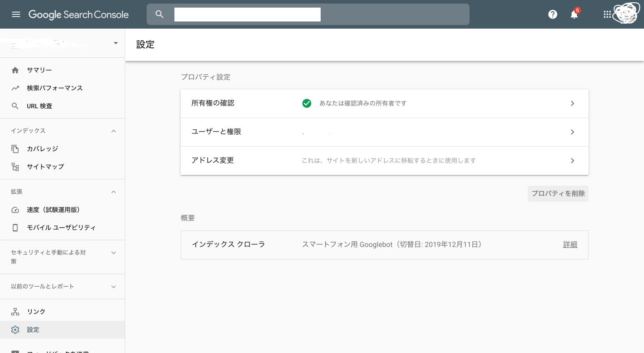Click the 詳細 link for index crawler
The image size is (644, 353).
(570, 245)
